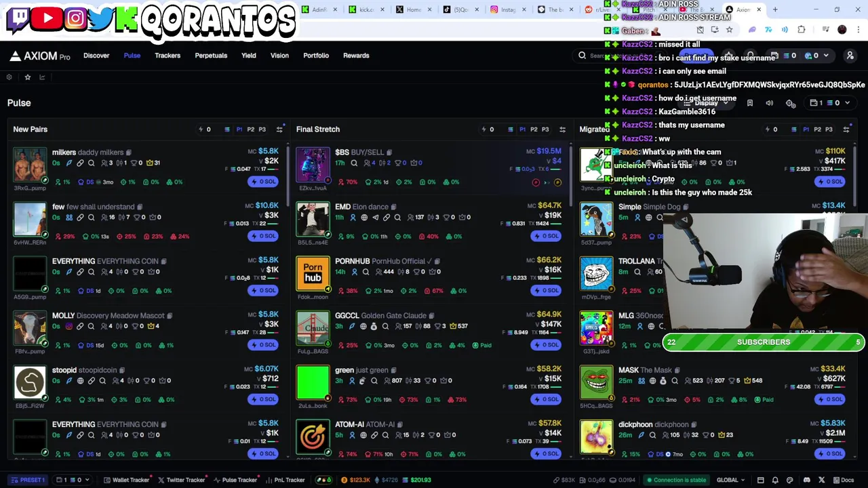Screen dimensions: 868x488
Task: Expand the Pulse wallet selector chevron below navbar
Action: tap(847, 103)
